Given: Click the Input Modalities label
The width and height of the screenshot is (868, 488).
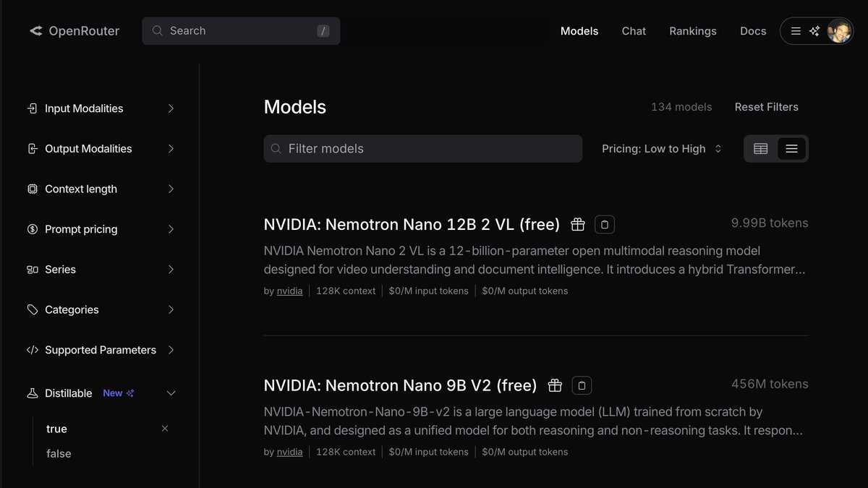Looking at the screenshot, I should (x=84, y=108).
